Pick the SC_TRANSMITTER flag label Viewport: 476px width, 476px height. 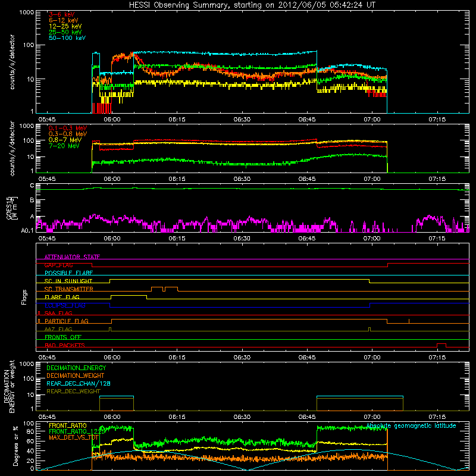(69, 289)
